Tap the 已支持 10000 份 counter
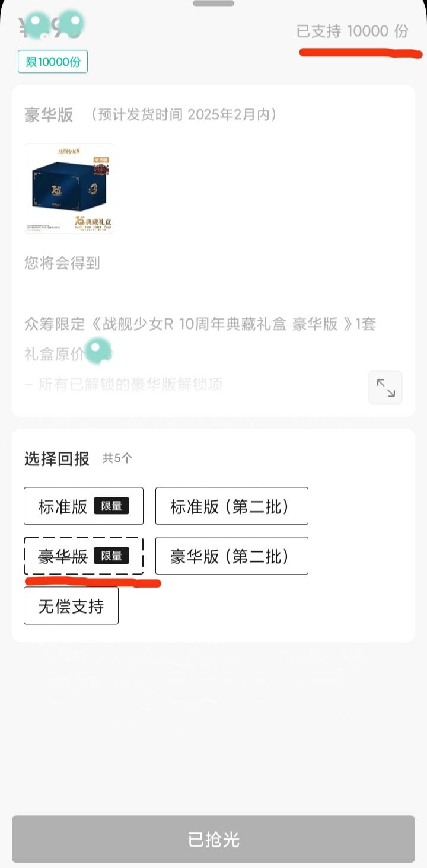 pos(352,31)
